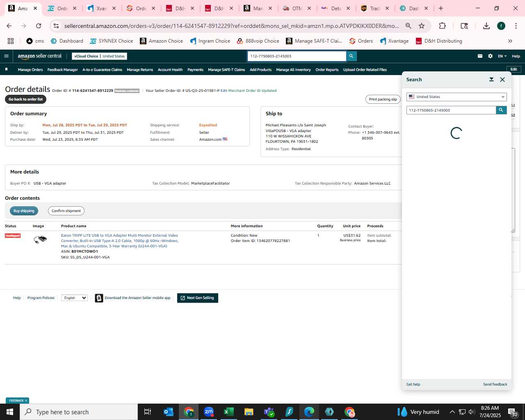Click Send feedback in Search panel
Viewport: 525px width, 420px height.
(x=495, y=384)
